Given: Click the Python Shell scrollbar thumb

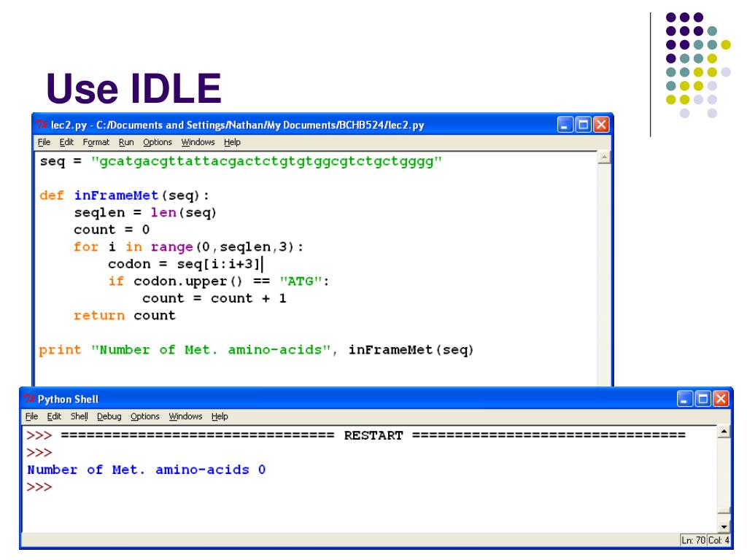Looking at the screenshot, I should point(724,512).
